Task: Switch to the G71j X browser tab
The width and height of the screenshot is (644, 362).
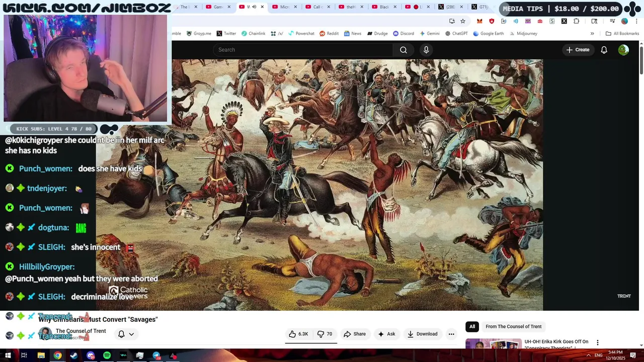Action: pos(480,7)
